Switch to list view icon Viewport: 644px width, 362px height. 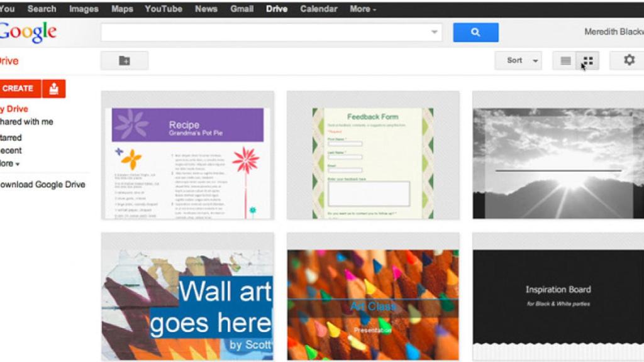pyautogui.click(x=565, y=60)
